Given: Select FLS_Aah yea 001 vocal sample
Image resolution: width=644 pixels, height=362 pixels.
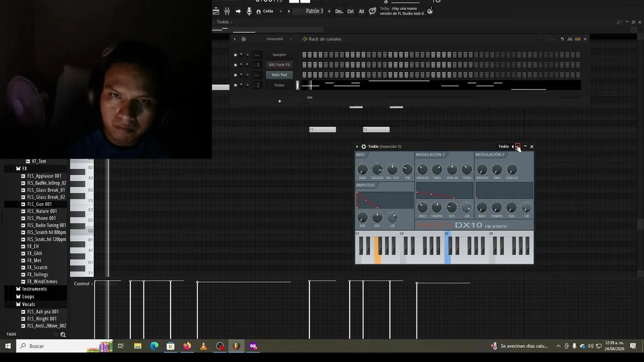Looking at the screenshot, I should tap(43, 312).
